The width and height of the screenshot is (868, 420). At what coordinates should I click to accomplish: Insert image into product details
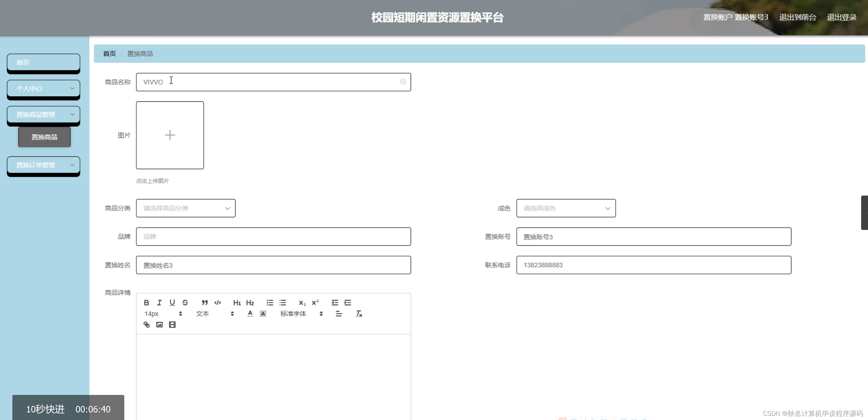click(x=159, y=324)
